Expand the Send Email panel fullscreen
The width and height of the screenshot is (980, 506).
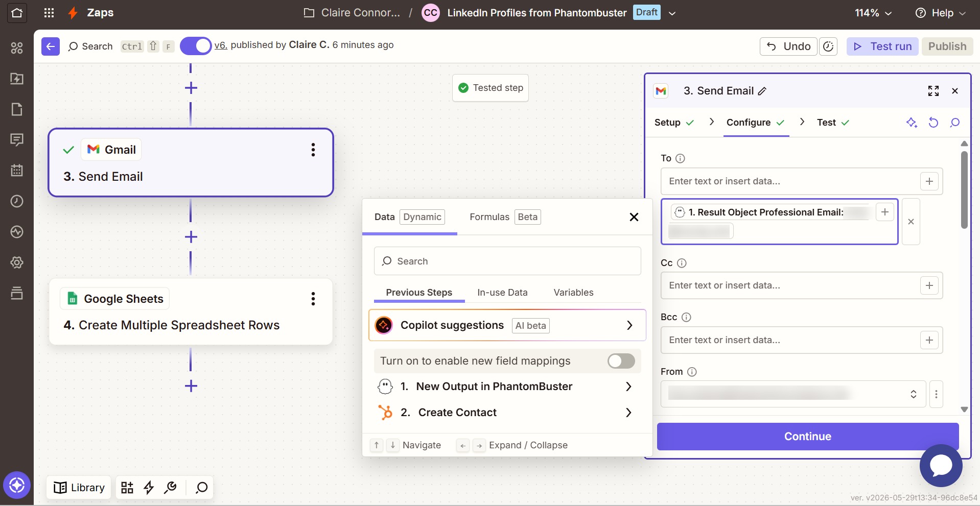tap(934, 91)
